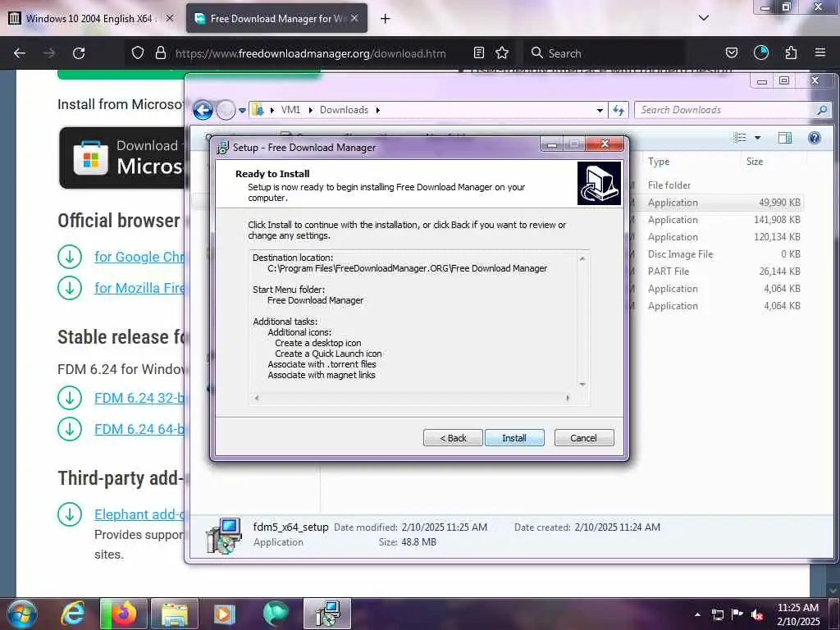The height and width of the screenshot is (630, 840).
Task: List all tabs with the chevron
Action: pos(703,18)
